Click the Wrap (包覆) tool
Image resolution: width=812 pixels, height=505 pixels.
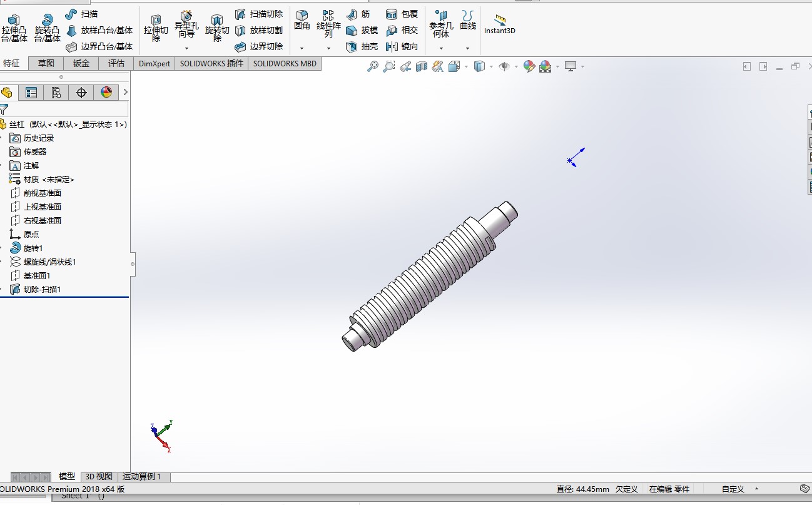tap(402, 14)
